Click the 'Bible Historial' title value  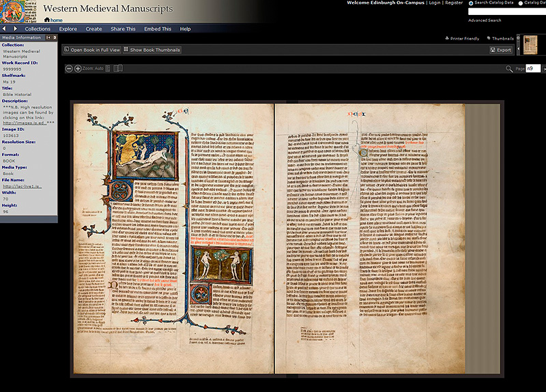pyautogui.click(x=17, y=94)
